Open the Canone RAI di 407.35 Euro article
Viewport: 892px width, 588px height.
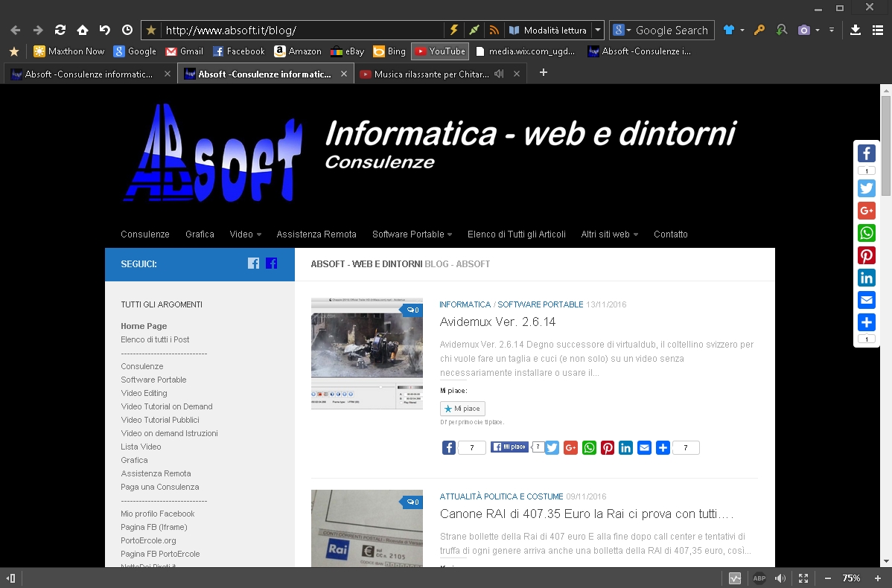click(x=587, y=514)
